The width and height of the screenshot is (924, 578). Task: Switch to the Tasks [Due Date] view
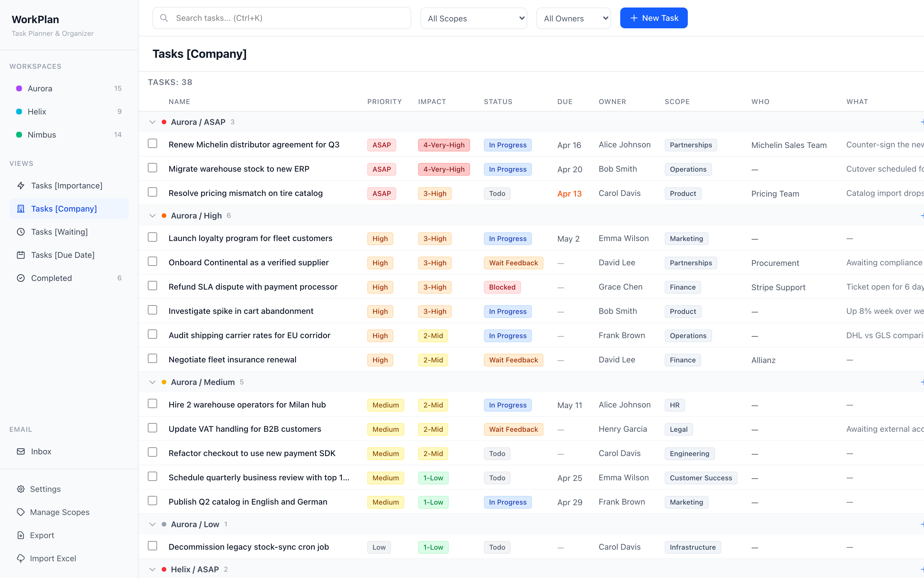click(69, 255)
